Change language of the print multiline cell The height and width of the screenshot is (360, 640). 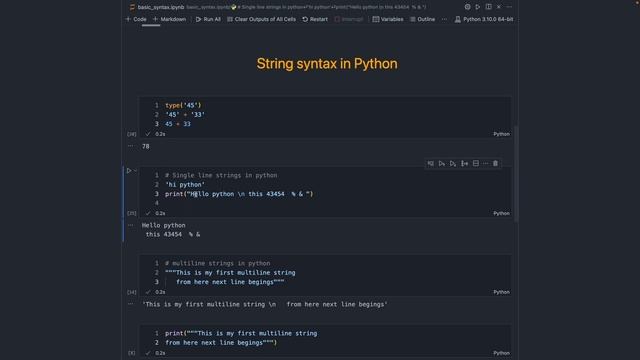coord(501,353)
